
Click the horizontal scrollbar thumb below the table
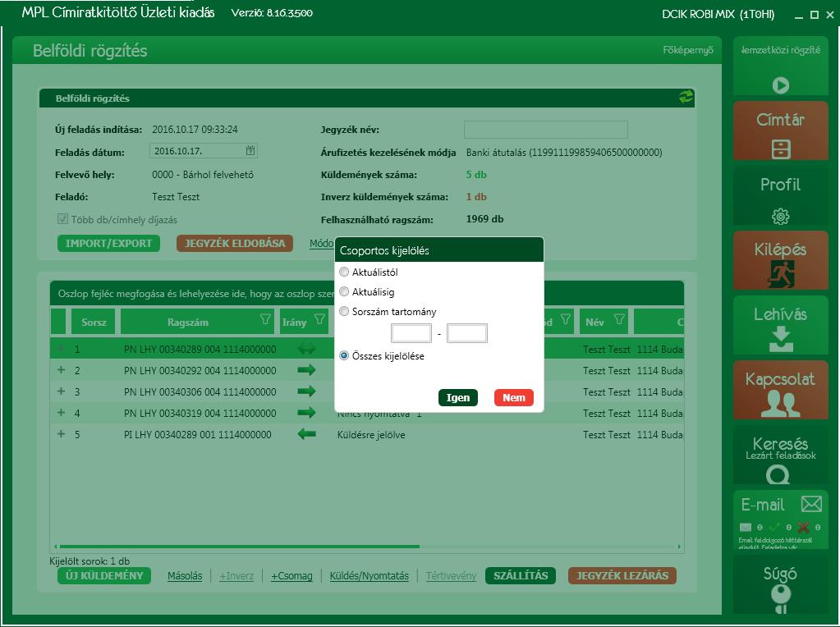(240, 547)
